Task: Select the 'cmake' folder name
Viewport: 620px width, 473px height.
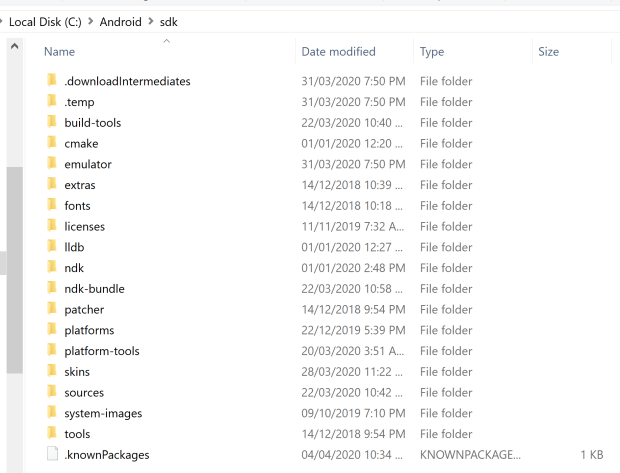Action: 81,144
